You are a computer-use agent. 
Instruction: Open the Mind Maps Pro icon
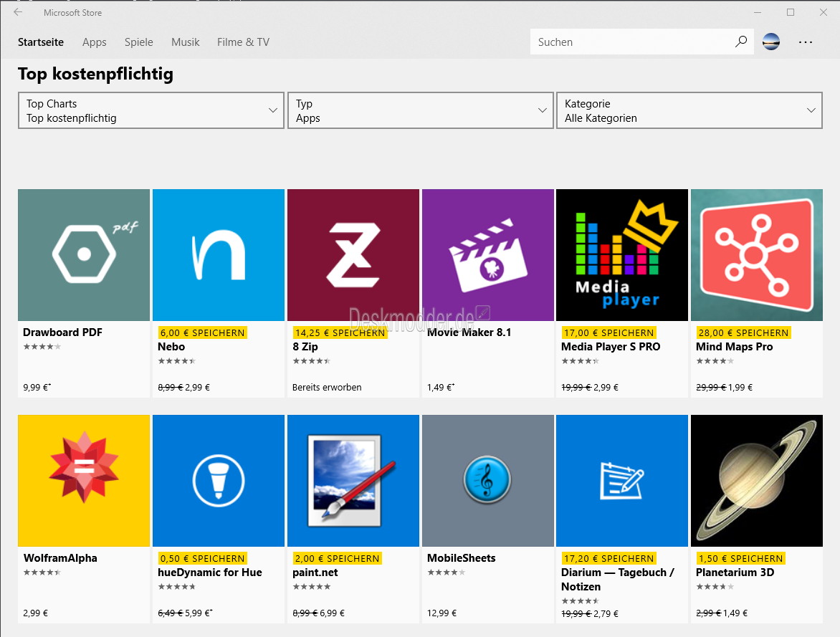tap(757, 255)
